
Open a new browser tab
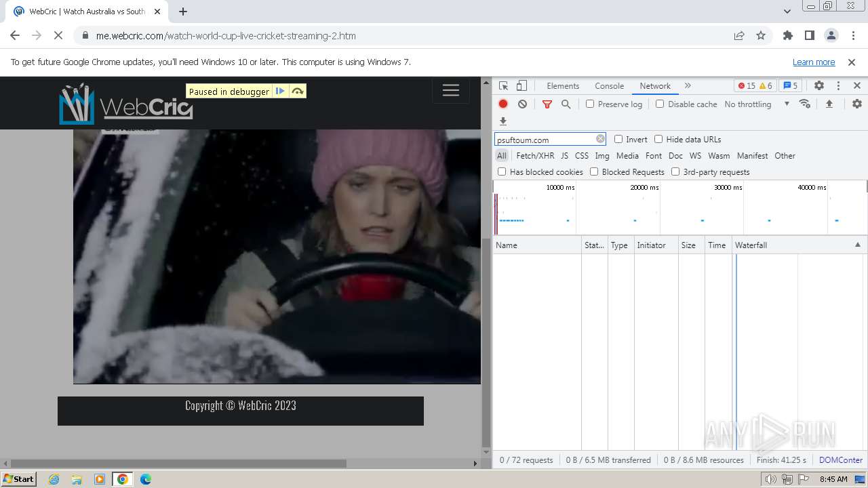[x=183, y=12]
